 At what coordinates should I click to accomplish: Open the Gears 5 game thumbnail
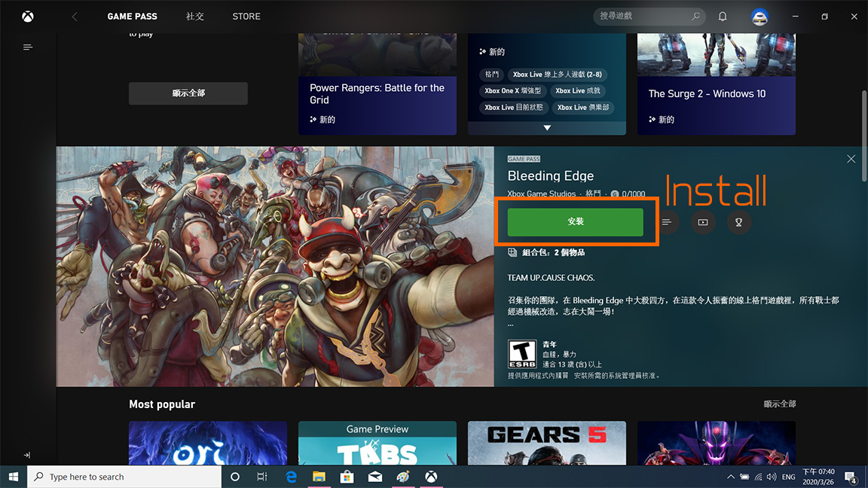[546, 443]
